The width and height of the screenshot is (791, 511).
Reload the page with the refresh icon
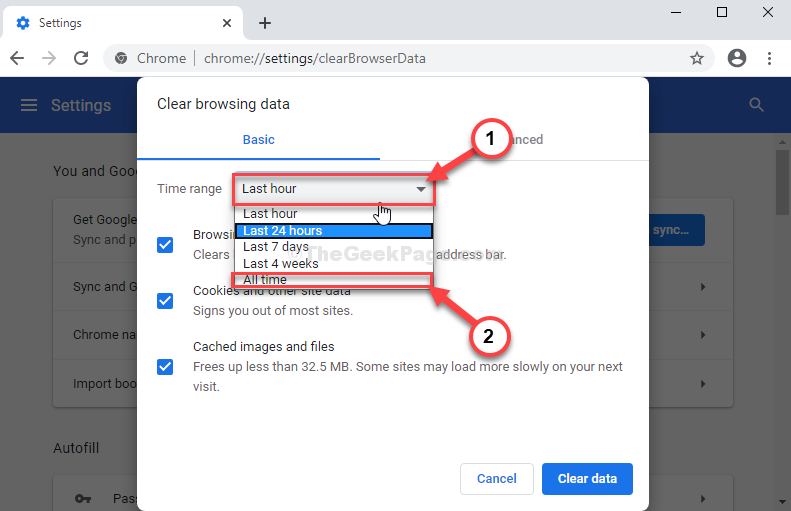(x=82, y=58)
